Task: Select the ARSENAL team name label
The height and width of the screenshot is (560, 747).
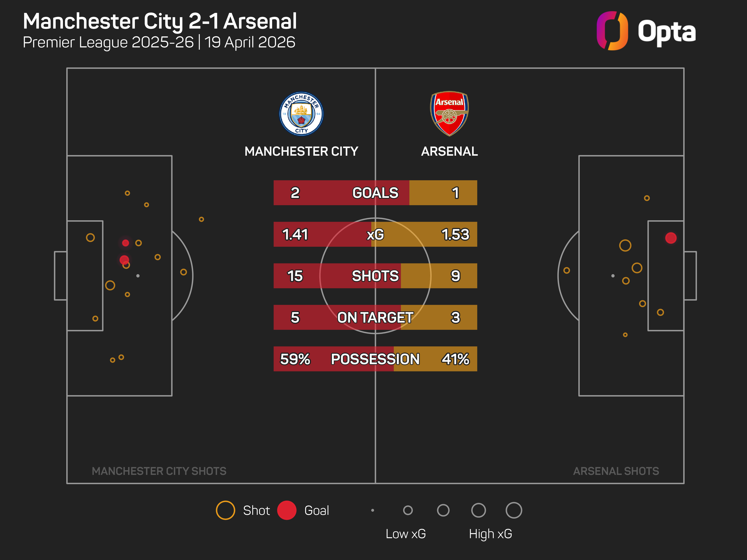Action: click(x=449, y=151)
